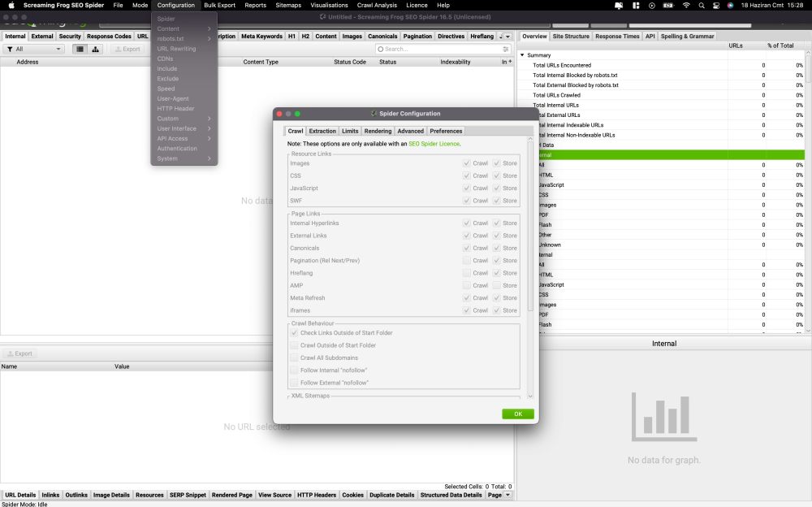This screenshot has width=812, height=507.
Task: Open the Spelling & Grammar tab
Action: (x=687, y=37)
